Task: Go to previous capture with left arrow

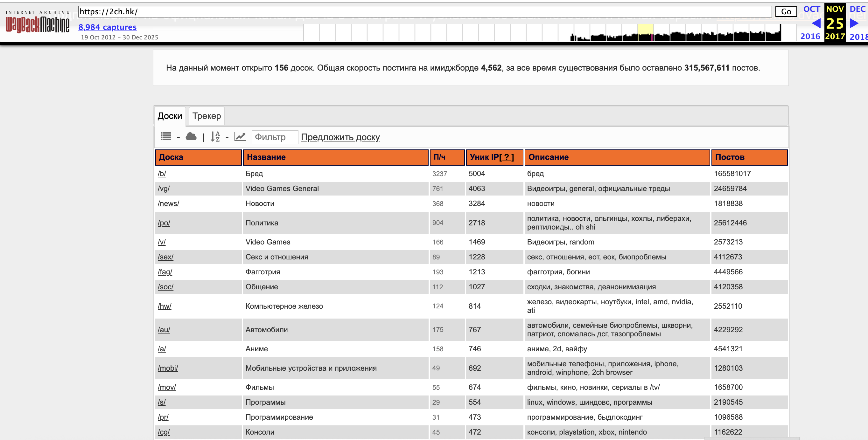Action: tap(816, 24)
